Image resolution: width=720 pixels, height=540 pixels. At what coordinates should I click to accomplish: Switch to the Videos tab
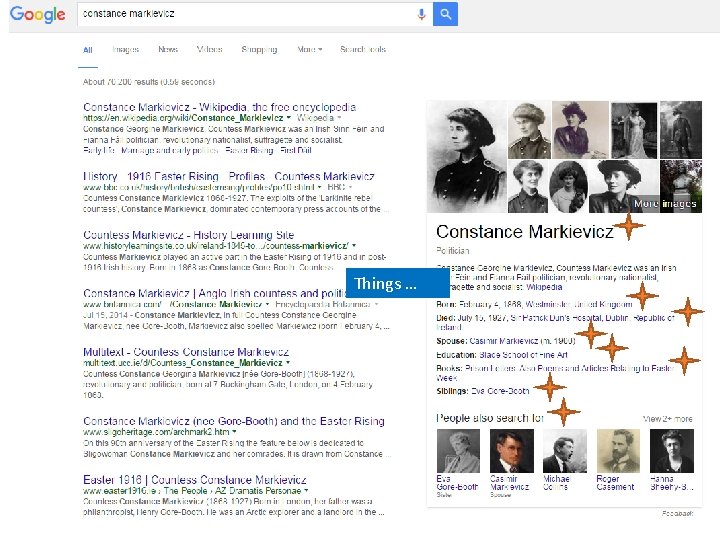209,49
